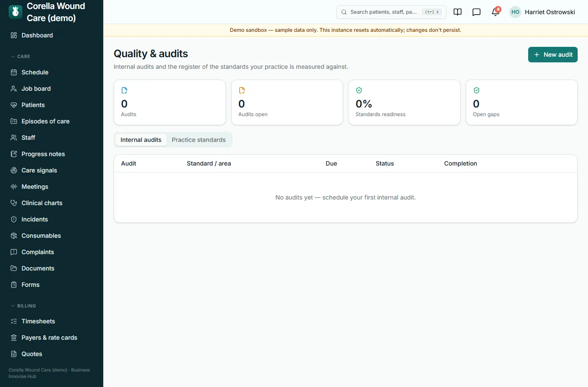
Task: Click the Incidents shield icon
Action: (14, 219)
